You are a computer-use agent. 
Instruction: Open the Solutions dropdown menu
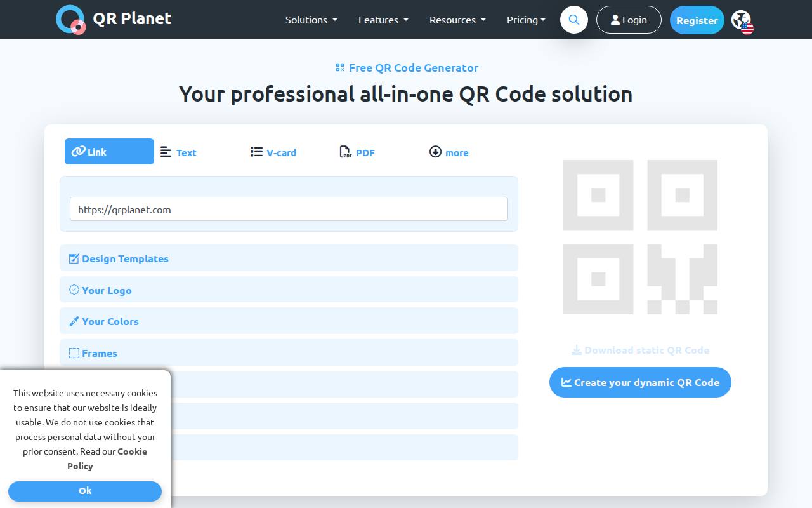click(311, 20)
